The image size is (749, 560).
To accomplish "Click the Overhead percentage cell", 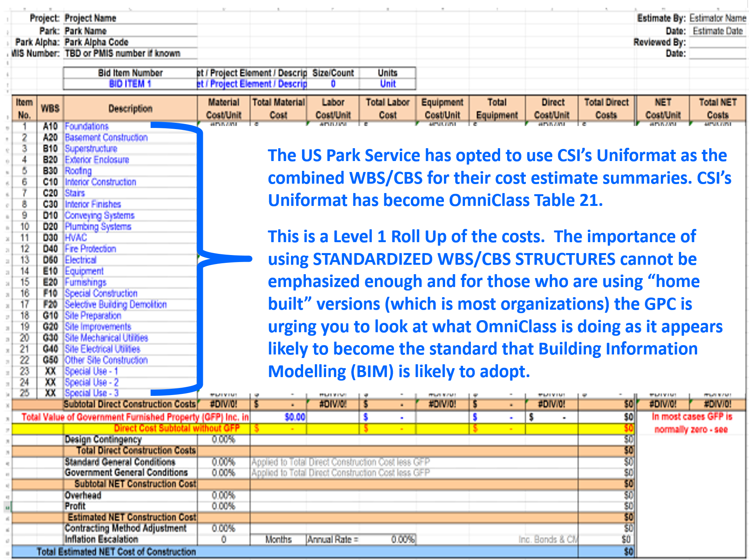I will [x=224, y=496].
